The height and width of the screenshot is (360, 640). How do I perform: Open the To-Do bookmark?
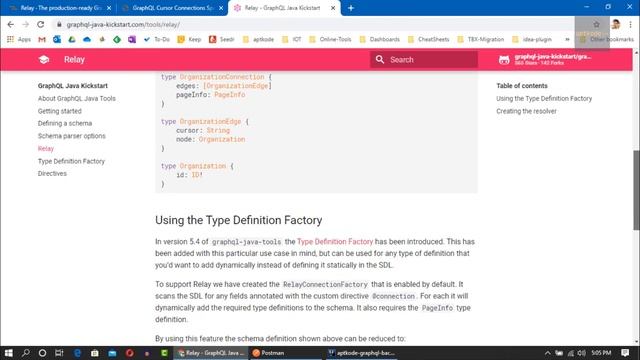click(157, 39)
